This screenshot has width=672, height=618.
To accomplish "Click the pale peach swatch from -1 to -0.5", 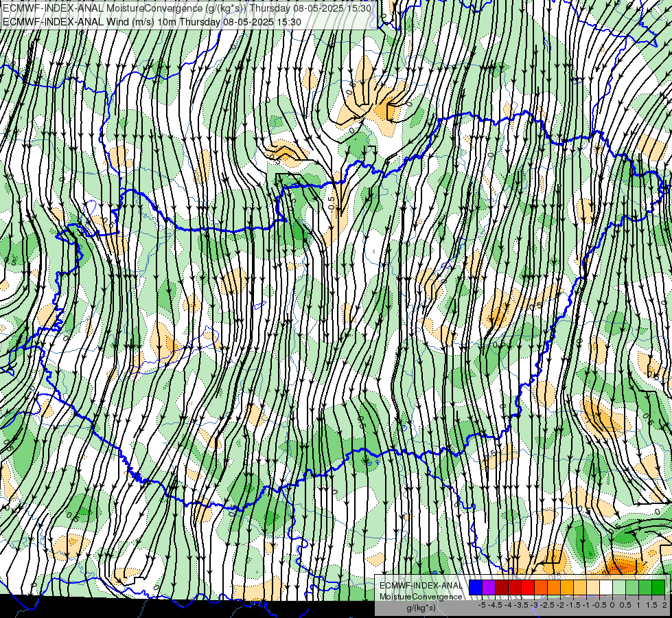I will (592, 588).
